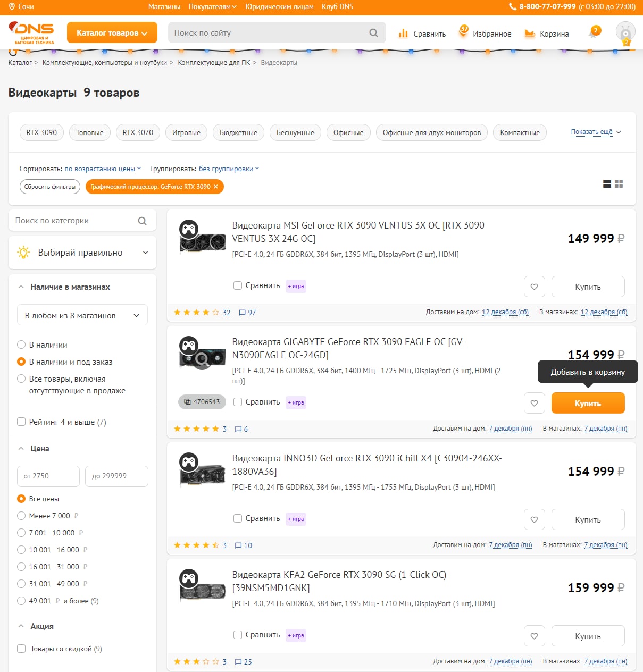643x672 pixels.
Task: Change grouping без группировки dropdown
Action: pos(229,169)
